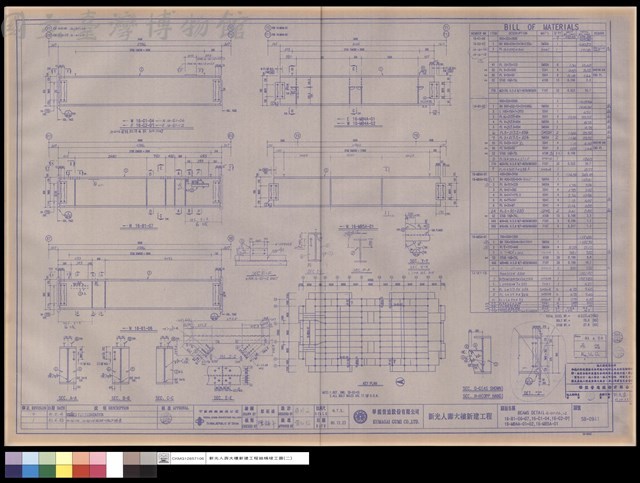Image resolution: width=640 pixels, height=483 pixels.
Task: Click the red color calibration swatch
Action: point(81,471)
